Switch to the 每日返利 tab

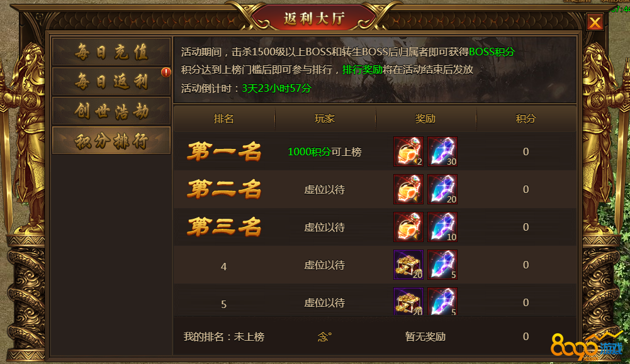[111, 82]
